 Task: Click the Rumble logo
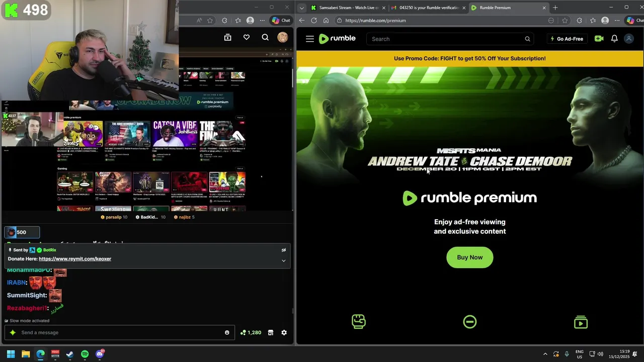(x=337, y=39)
